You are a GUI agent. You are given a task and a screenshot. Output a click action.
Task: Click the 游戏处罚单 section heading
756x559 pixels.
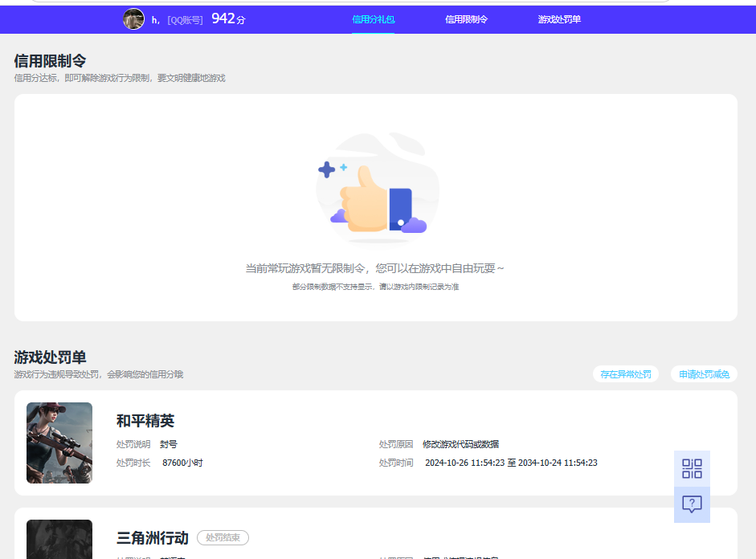click(x=50, y=357)
